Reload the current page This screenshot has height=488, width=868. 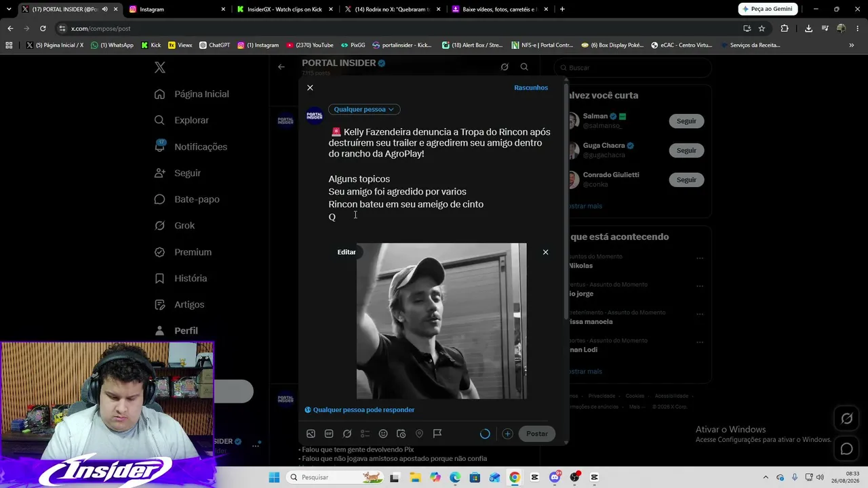click(x=43, y=28)
